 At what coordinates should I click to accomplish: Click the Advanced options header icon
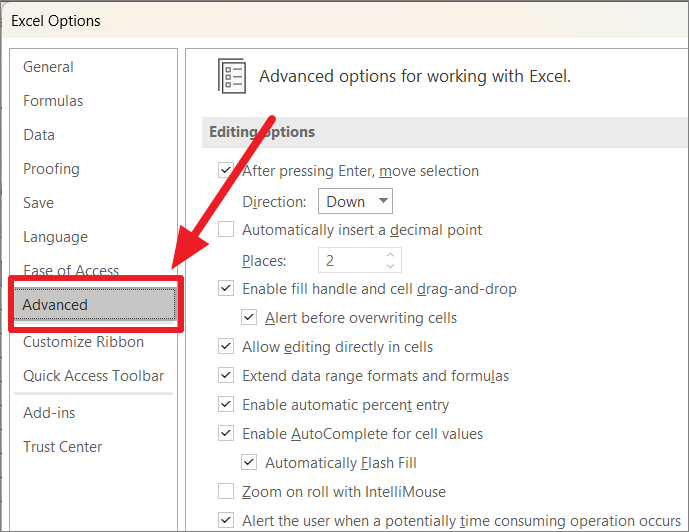pos(232,76)
